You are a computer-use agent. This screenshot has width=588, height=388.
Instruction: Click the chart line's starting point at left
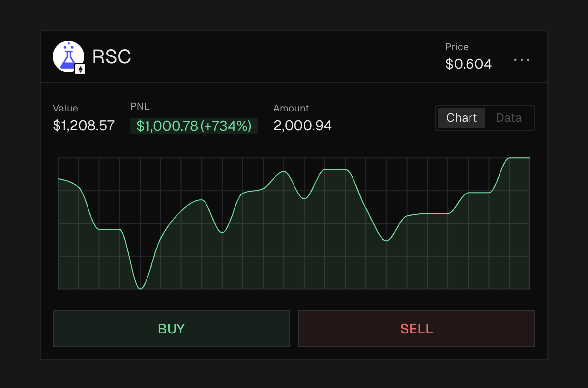click(59, 179)
